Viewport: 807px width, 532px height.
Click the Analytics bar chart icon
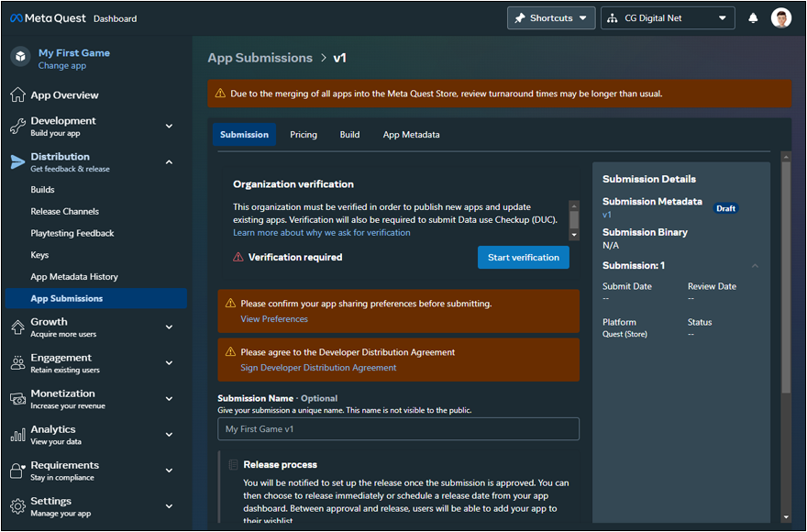(17, 435)
